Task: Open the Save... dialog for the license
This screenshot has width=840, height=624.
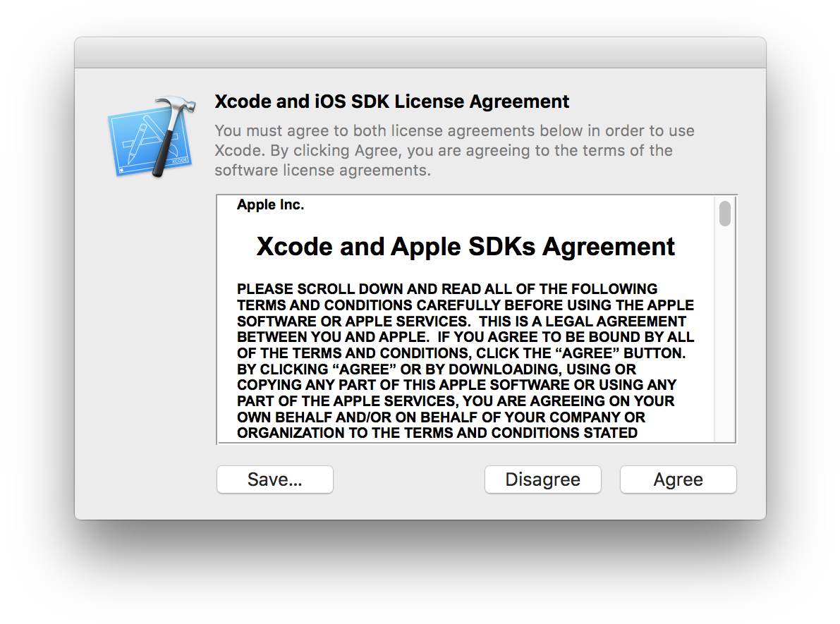Action: [275, 479]
